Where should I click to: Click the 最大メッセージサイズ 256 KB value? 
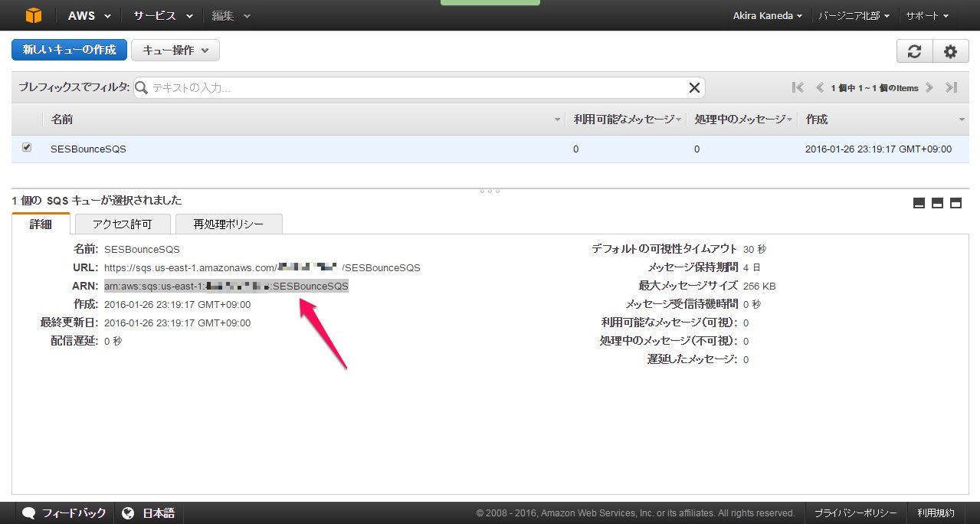click(759, 286)
